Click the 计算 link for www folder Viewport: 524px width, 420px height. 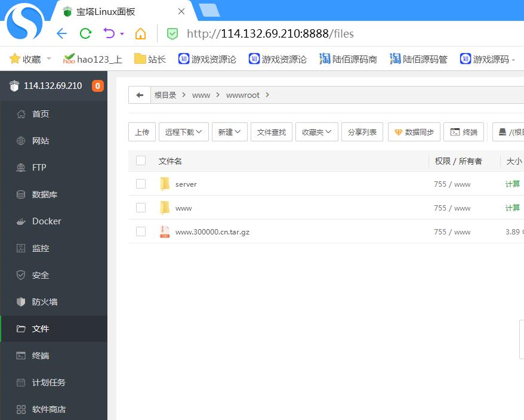pyautogui.click(x=512, y=208)
